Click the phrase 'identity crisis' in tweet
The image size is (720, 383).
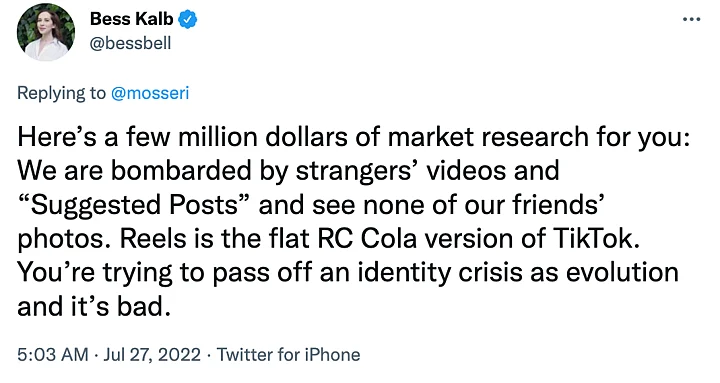(x=439, y=273)
